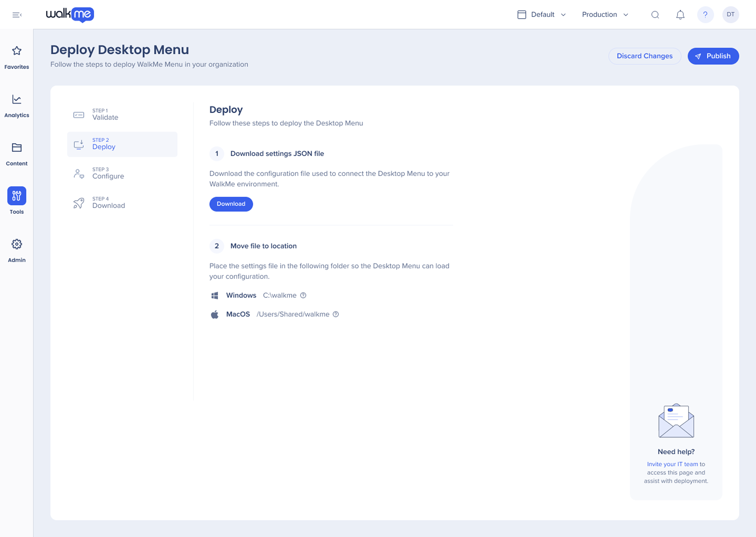The width and height of the screenshot is (756, 537).
Task: Click the paper plane icon on Publish
Action: [698, 56]
